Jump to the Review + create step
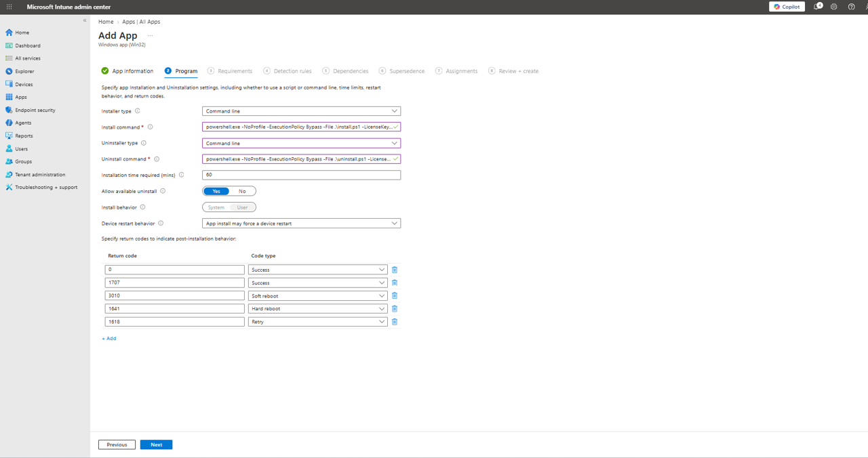 click(513, 71)
